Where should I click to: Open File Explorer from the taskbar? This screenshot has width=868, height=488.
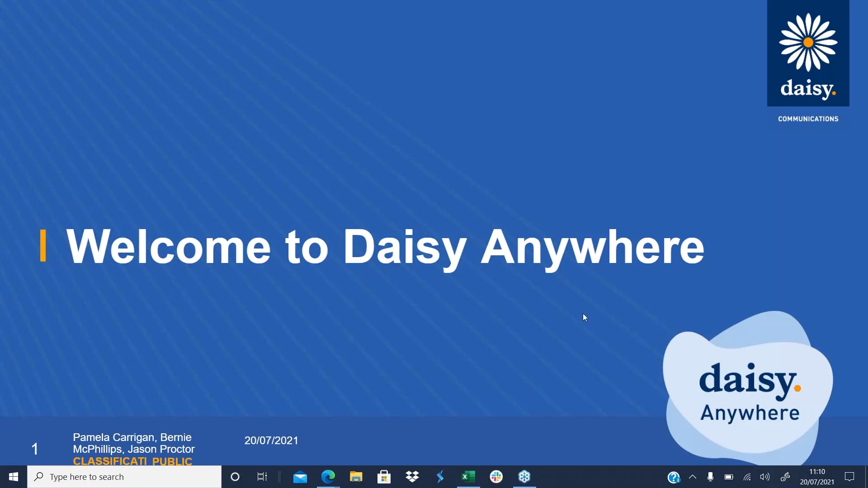point(356,477)
